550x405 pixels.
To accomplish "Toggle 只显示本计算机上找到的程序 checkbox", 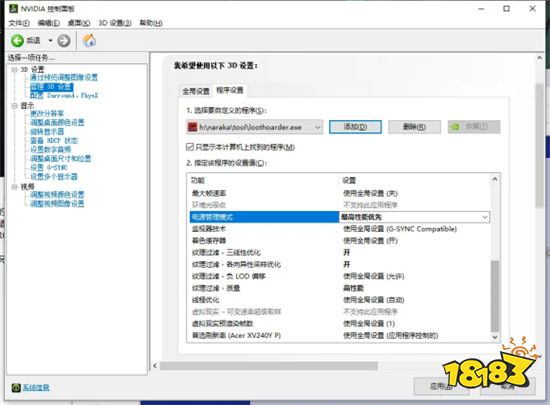I will tap(190, 147).
